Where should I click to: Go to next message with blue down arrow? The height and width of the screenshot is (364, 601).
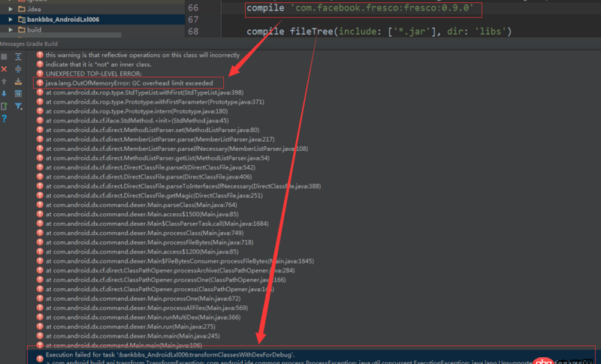(x=4, y=94)
